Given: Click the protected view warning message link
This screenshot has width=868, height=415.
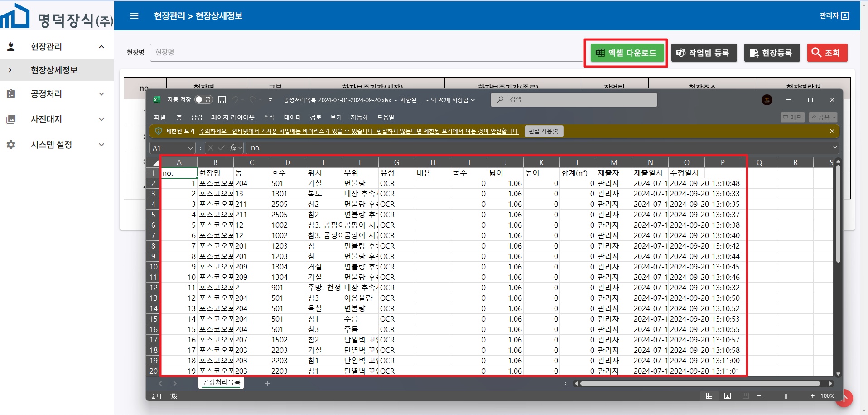Looking at the screenshot, I should pyautogui.click(x=359, y=131).
